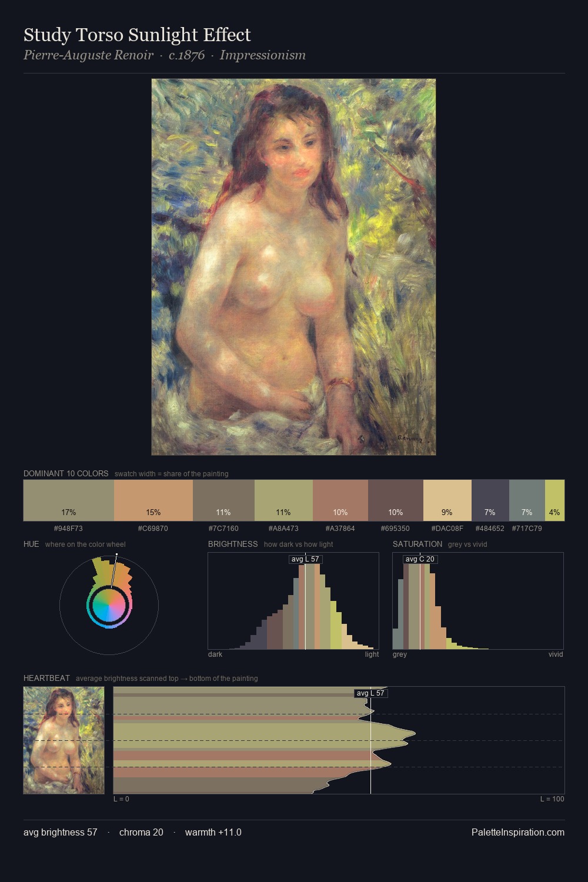588x882 pixels.
Task: Click the 4% yellow-green swatch
Action: coord(554,500)
